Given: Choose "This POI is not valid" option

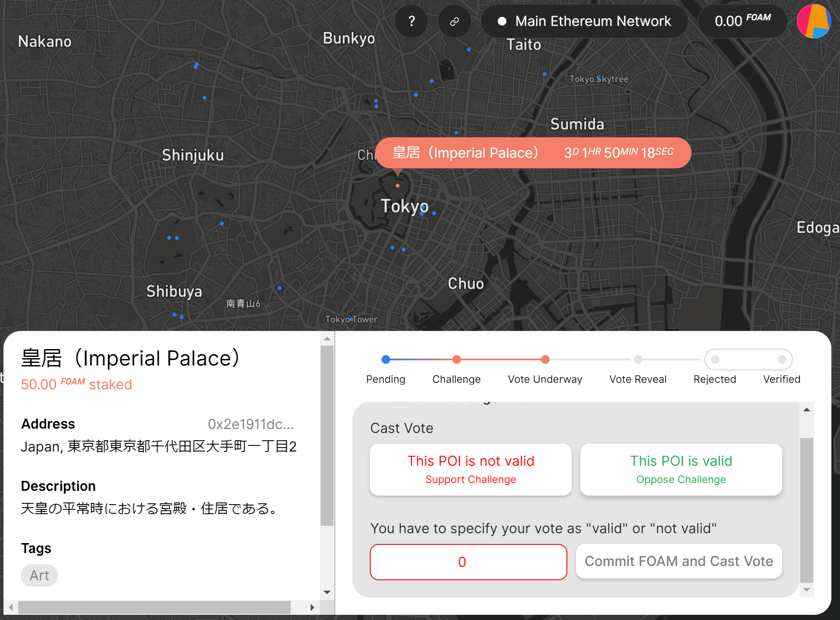Looking at the screenshot, I should (471, 469).
